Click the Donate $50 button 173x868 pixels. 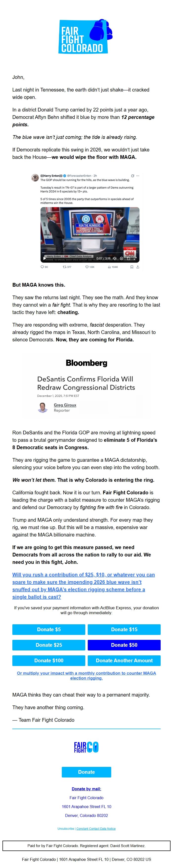(x=124, y=645)
